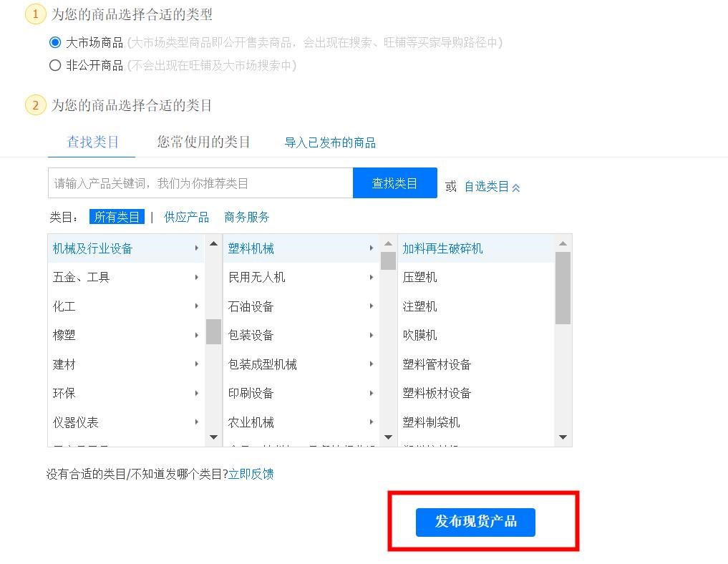Viewport: 728px width, 564px height.
Task: Click the 发布现货产品 button
Action: 475,522
